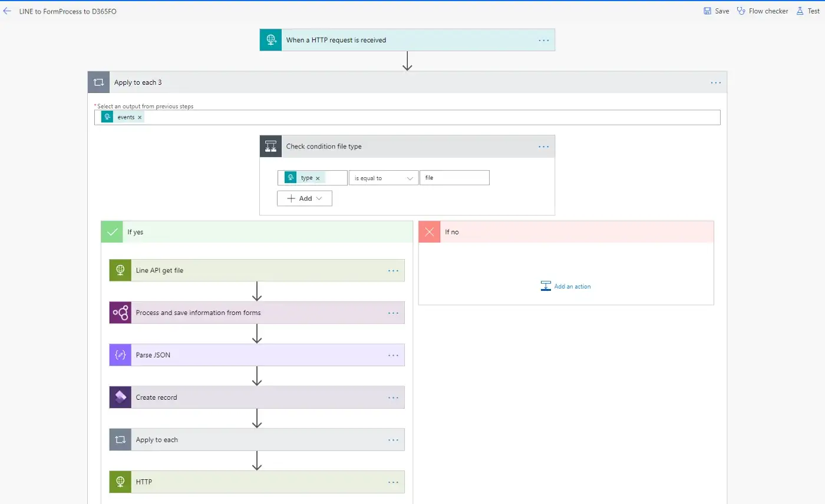The image size is (825, 504).
Task: Open the Check condition file type ellipsis menu
Action: (543, 147)
